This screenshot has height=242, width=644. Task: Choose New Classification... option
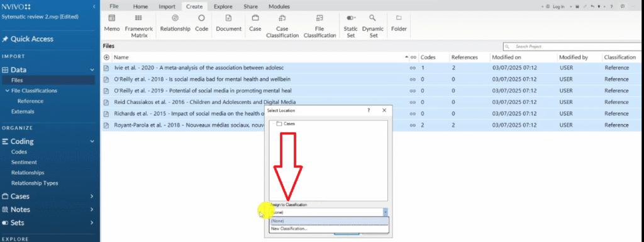[329, 228]
